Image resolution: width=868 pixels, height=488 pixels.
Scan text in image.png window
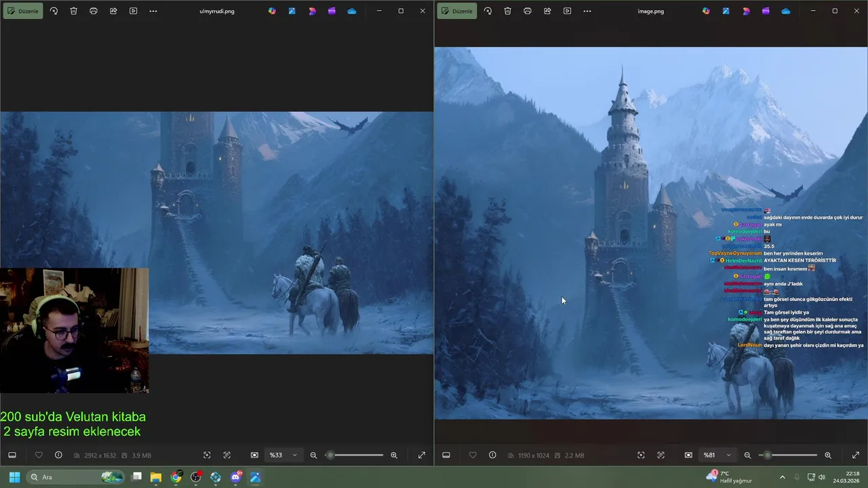tap(660, 455)
